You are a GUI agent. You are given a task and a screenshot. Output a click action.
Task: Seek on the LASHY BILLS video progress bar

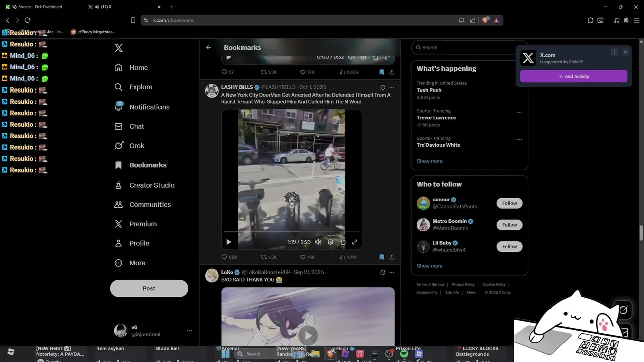[292, 232]
